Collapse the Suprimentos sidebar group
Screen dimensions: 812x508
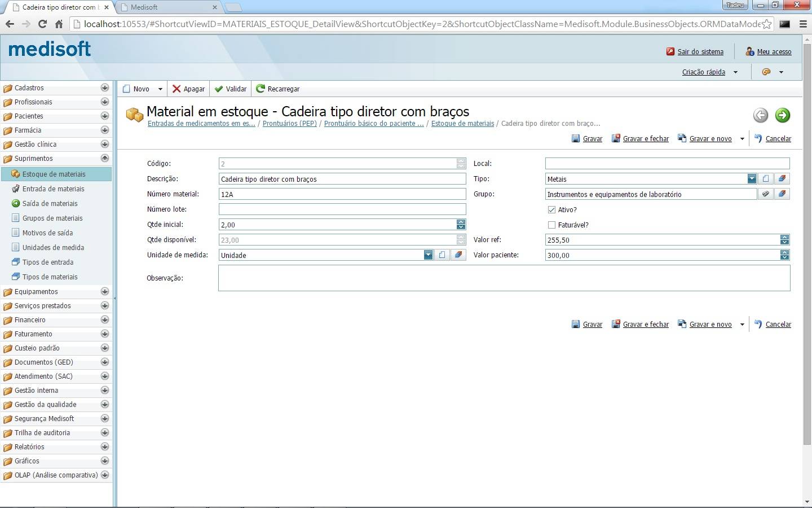point(104,158)
